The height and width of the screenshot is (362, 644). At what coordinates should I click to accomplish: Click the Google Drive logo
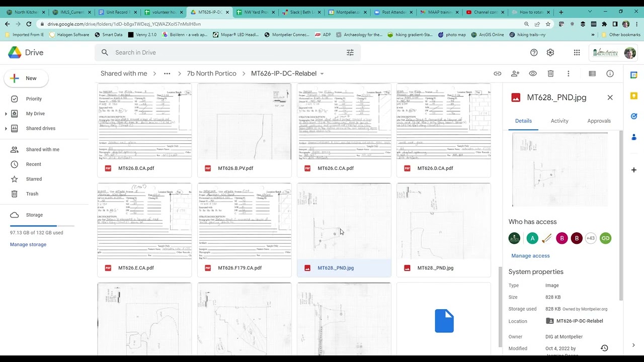click(x=15, y=52)
